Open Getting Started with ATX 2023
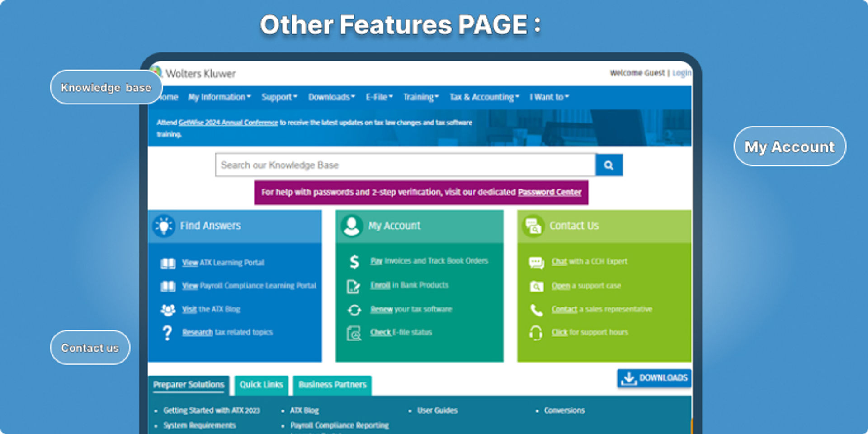This screenshot has width=868, height=434. coord(212,411)
